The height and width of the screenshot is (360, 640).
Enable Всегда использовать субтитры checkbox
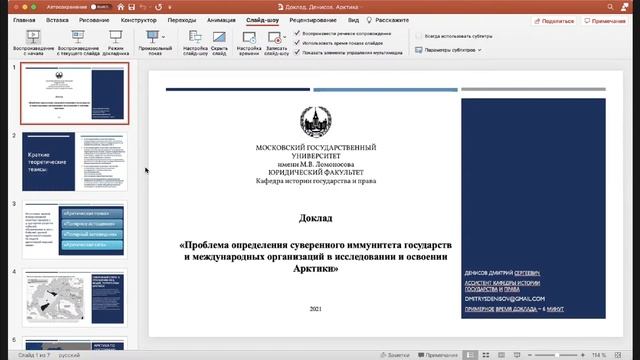click(419, 36)
